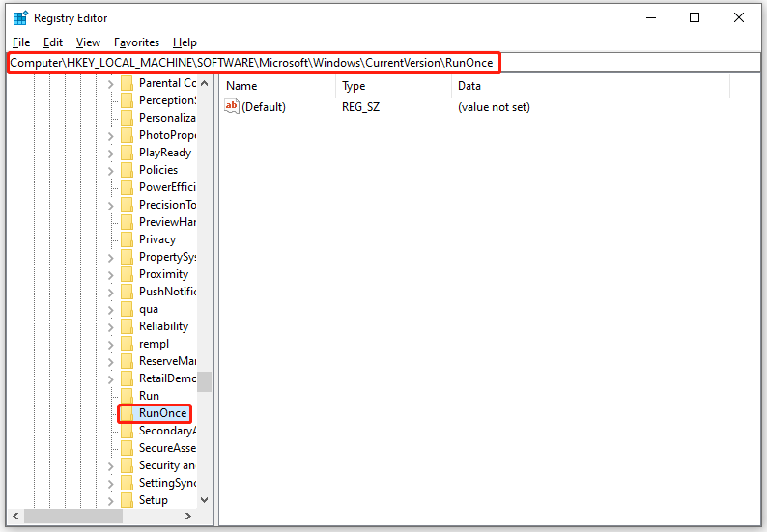This screenshot has height=532, width=767.
Task: Expand the Reliability key
Action: click(110, 327)
